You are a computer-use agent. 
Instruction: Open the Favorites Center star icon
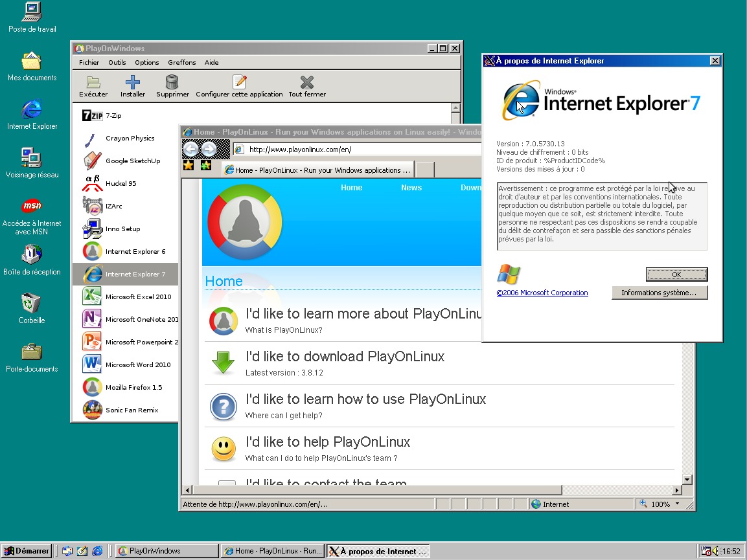tap(187, 165)
